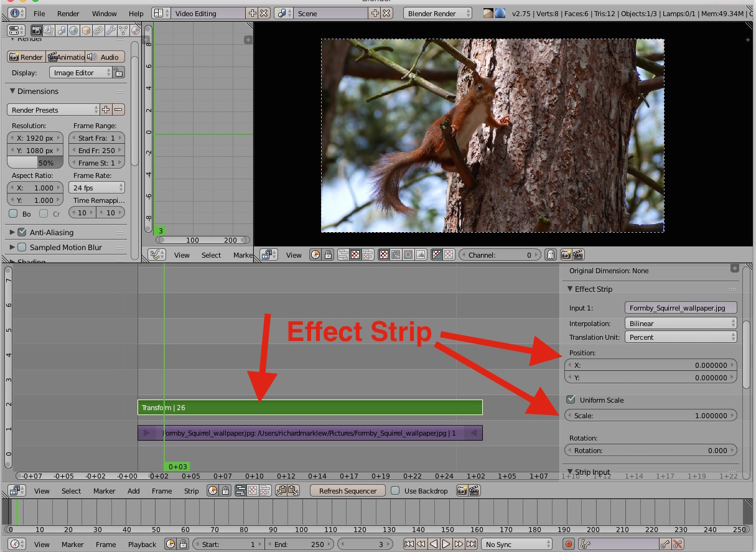Enable the Use Backdrop checkbox

395,491
